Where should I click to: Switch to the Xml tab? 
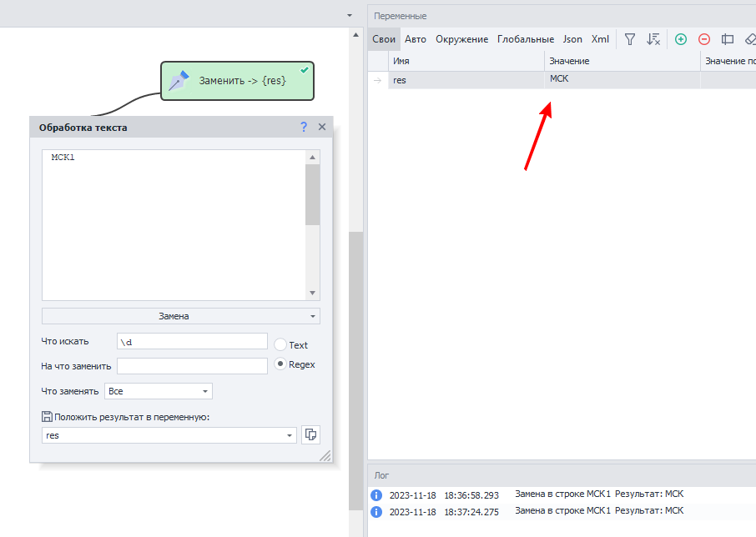pyautogui.click(x=600, y=39)
